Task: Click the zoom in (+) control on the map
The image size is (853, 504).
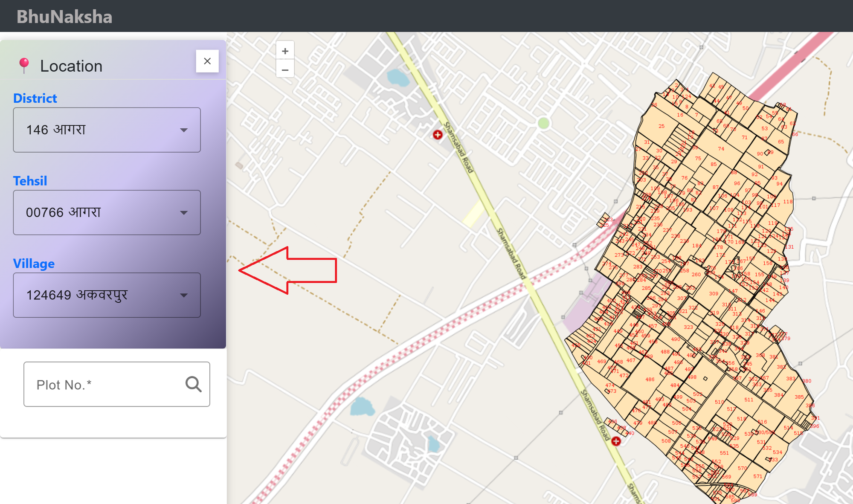Action: (285, 50)
